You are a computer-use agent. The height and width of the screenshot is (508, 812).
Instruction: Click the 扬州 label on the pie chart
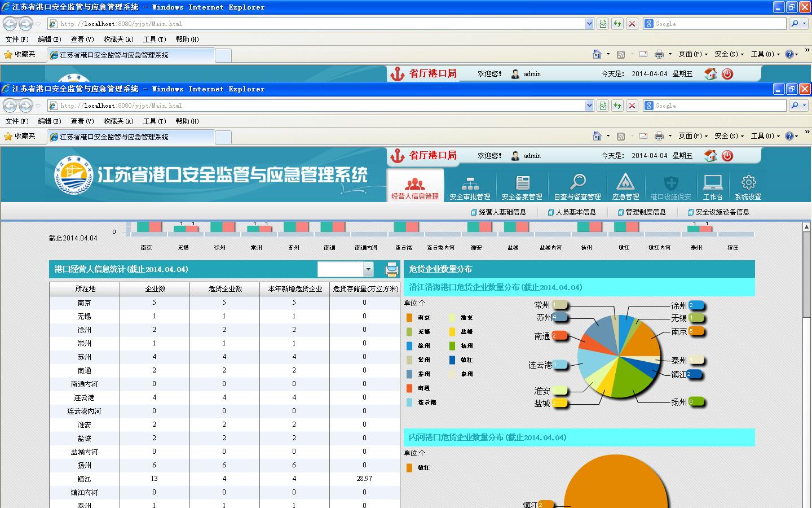point(679,402)
